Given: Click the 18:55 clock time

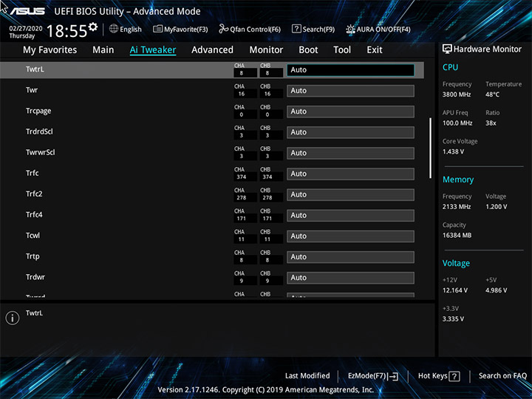Looking at the screenshot, I should click(x=66, y=31).
